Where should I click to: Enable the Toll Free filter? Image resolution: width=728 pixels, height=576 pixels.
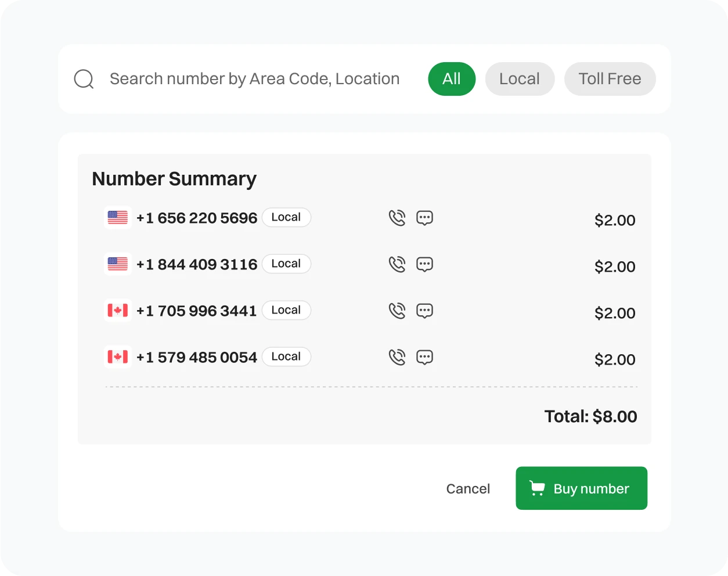click(x=610, y=79)
